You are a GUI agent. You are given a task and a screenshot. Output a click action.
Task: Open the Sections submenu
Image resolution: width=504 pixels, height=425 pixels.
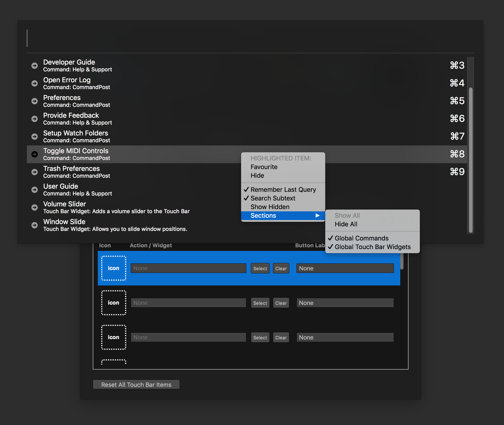point(263,216)
